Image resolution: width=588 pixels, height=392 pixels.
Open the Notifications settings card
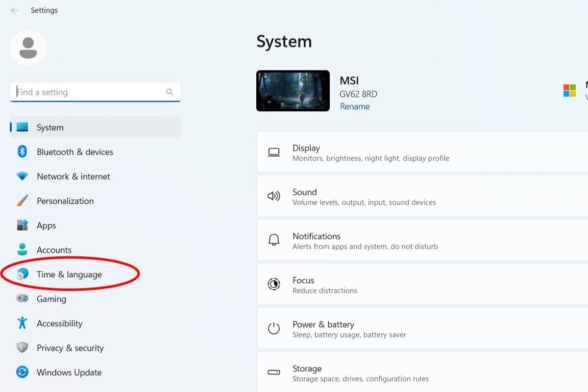[422, 240]
